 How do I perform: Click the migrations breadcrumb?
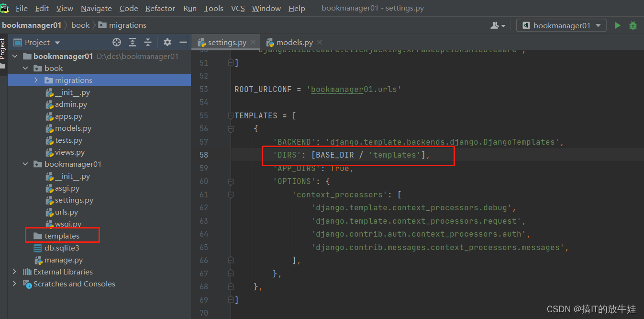[x=123, y=25]
